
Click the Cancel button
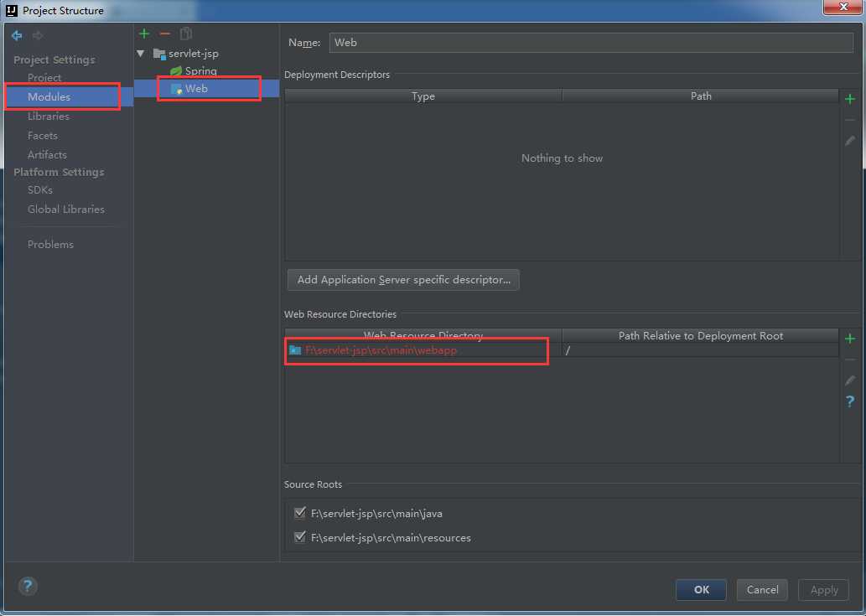[x=762, y=589]
